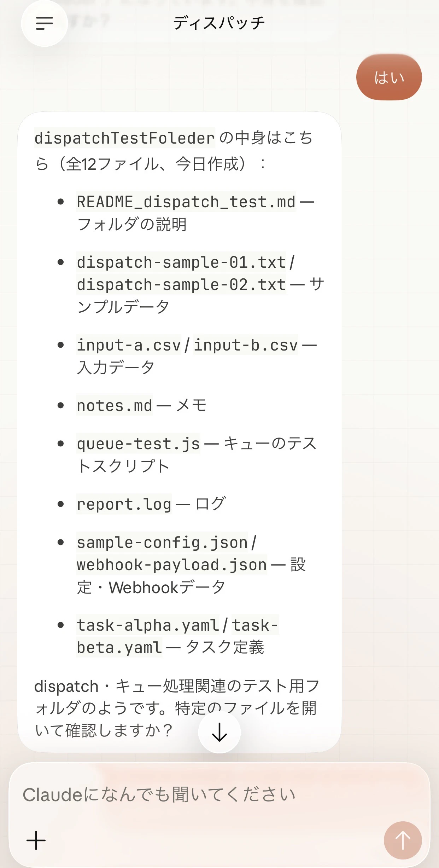
Task: Tap README_dispatch_test.md filename
Action: (x=186, y=202)
